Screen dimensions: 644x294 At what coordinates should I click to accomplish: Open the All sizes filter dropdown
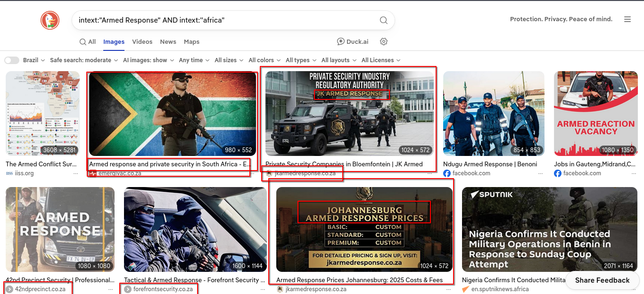coord(229,60)
